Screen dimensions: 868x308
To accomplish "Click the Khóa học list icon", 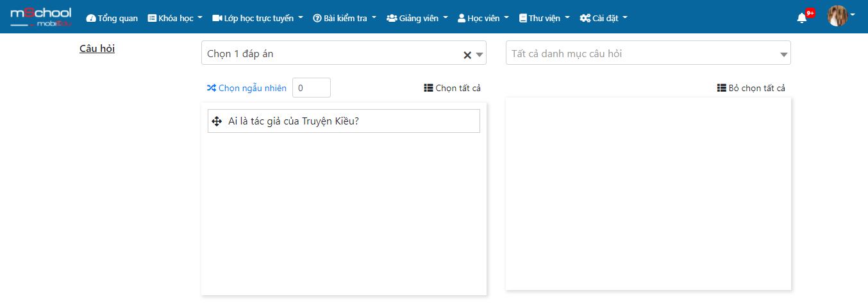I will (152, 18).
